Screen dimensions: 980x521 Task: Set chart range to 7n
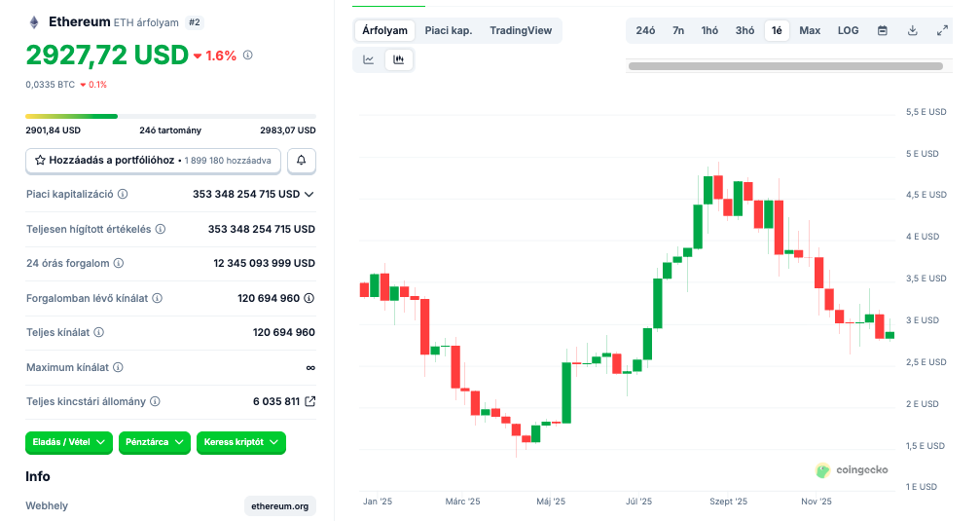point(678,30)
